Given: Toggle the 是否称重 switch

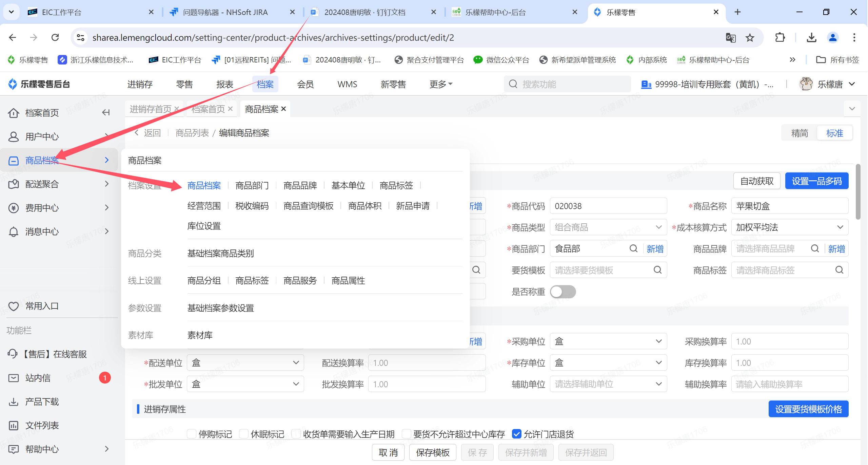Looking at the screenshot, I should [563, 292].
